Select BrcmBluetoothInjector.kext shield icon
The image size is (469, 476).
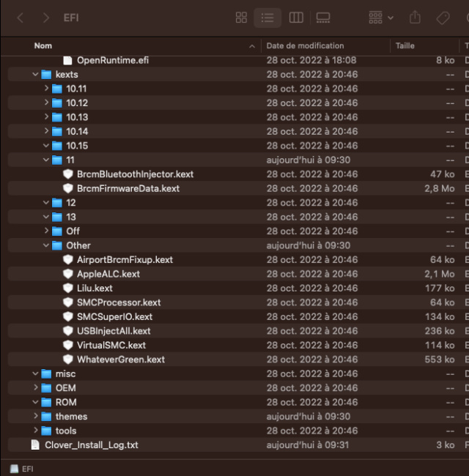[x=67, y=174]
